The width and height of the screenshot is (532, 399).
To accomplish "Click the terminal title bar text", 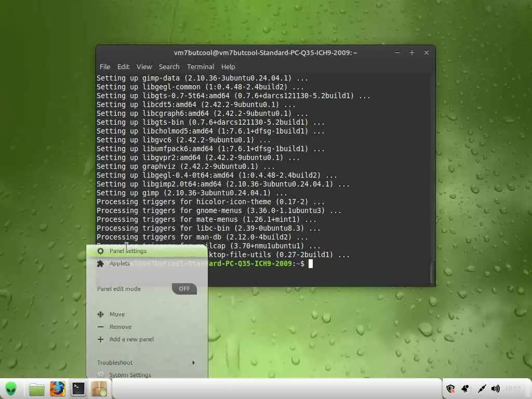I will pyautogui.click(x=265, y=52).
